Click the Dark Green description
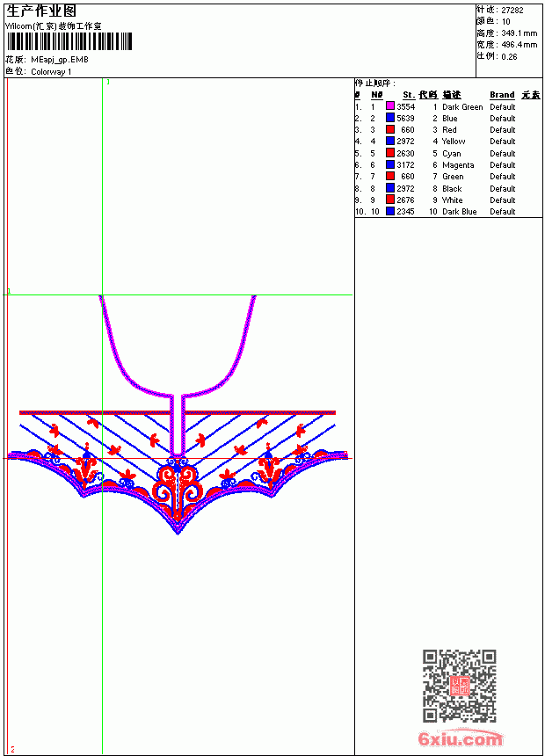 coord(462,106)
